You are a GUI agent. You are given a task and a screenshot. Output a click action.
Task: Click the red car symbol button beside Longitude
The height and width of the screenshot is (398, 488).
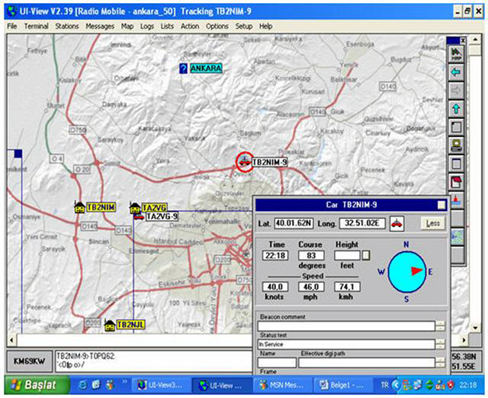click(x=397, y=223)
